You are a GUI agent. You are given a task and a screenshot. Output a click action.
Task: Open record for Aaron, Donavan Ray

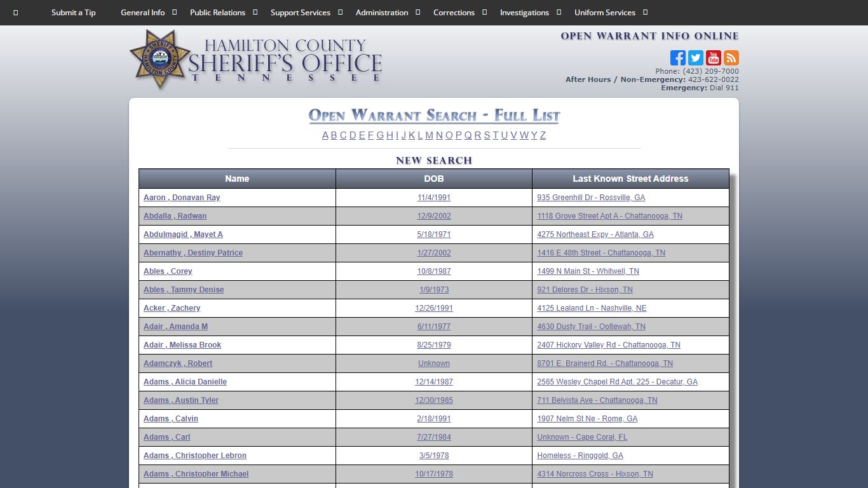[x=182, y=198]
